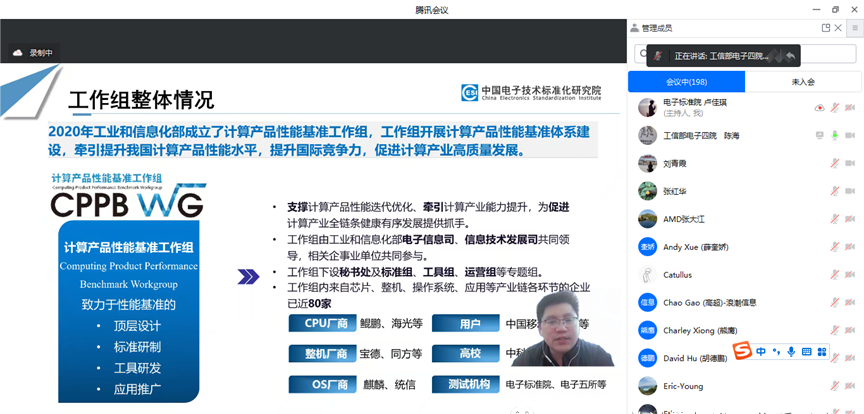The image size is (864, 414).
Task: Click the member search input field
Action: (746, 54)
